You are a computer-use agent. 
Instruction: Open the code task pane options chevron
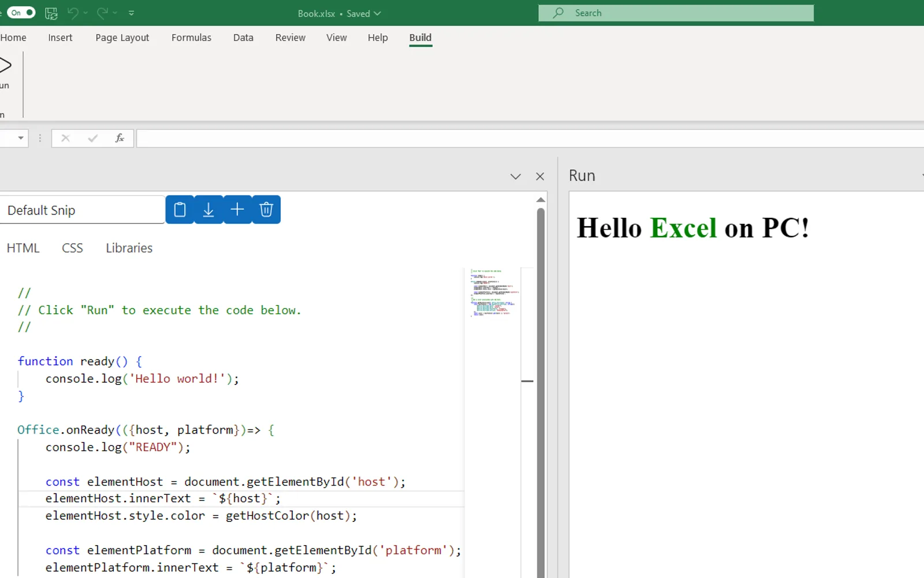click(516, 176)
